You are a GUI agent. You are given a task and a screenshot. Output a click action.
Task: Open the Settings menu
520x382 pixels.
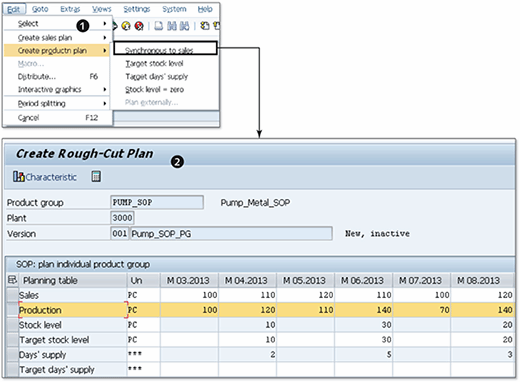[x=137, y=9]
